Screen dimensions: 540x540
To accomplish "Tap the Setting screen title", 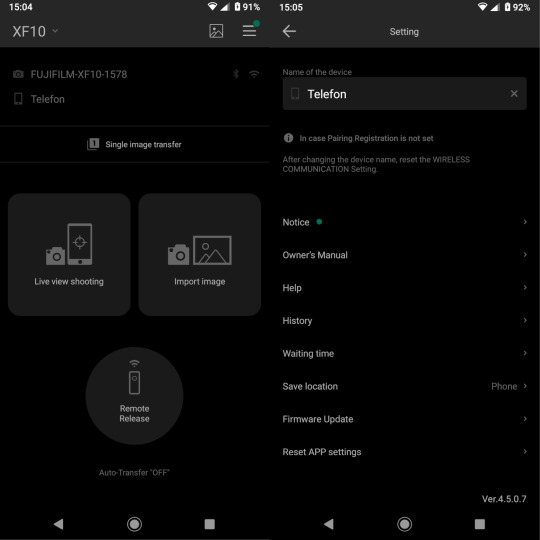I will pyautogui.click(x=404, y=32).
